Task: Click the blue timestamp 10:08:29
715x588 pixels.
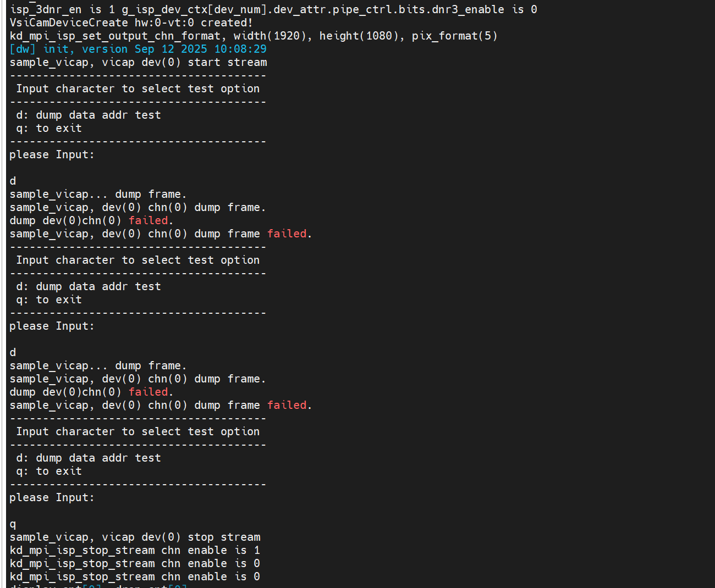Action: pos(240,49)
